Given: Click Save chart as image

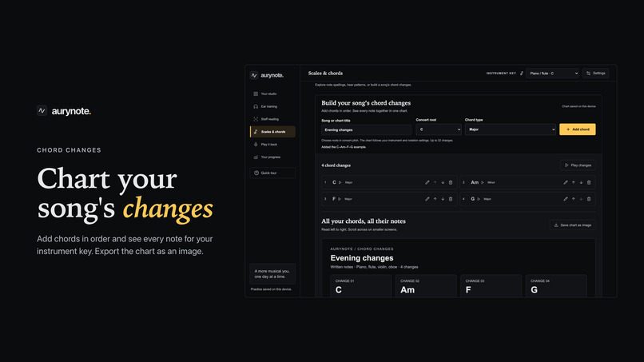Looking at the screenshot, I should [572, 225].
